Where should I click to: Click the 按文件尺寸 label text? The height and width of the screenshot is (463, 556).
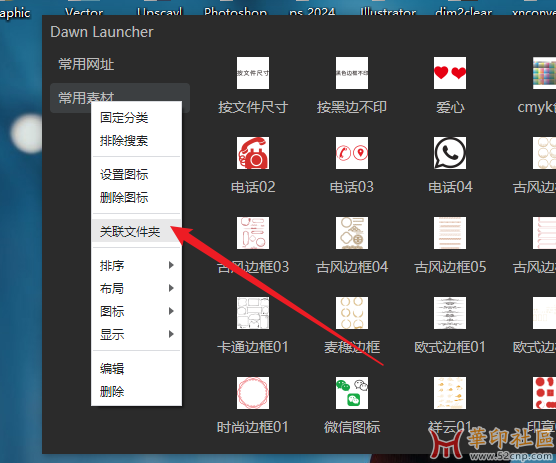coord(253,107)
